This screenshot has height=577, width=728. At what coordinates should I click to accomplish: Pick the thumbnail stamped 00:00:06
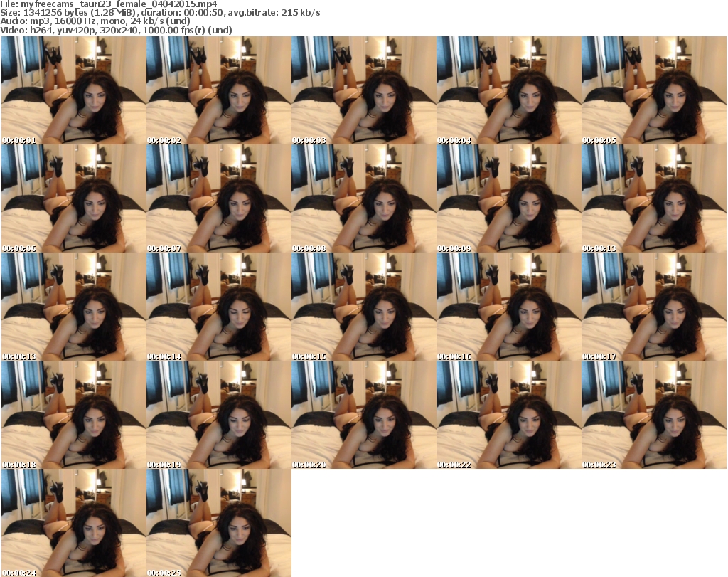[74, 198]
